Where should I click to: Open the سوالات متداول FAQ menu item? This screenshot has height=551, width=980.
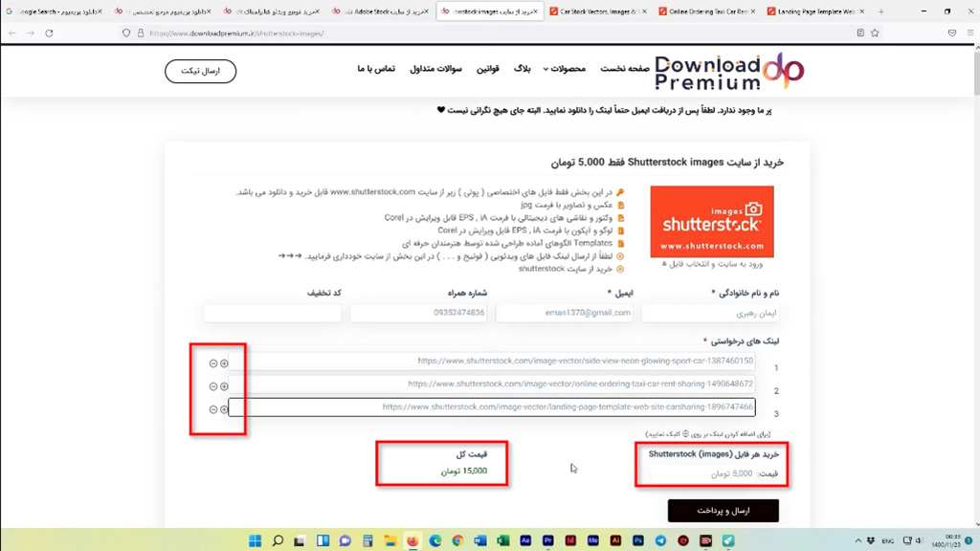pyautogui.click(x=435, y=69)
